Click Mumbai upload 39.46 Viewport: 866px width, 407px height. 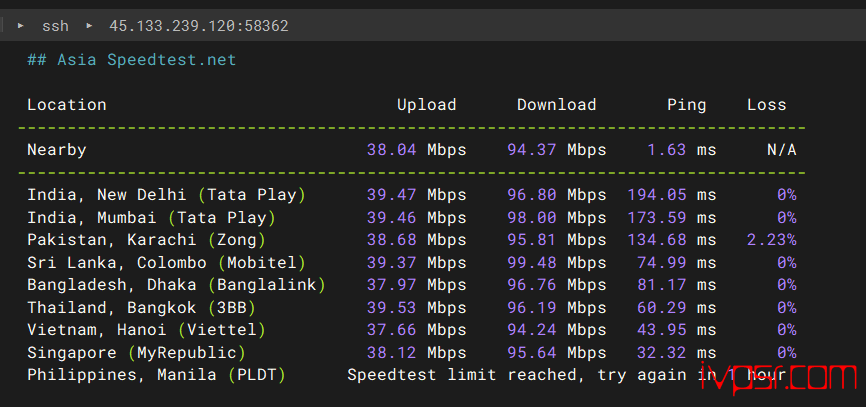(392, 218)
